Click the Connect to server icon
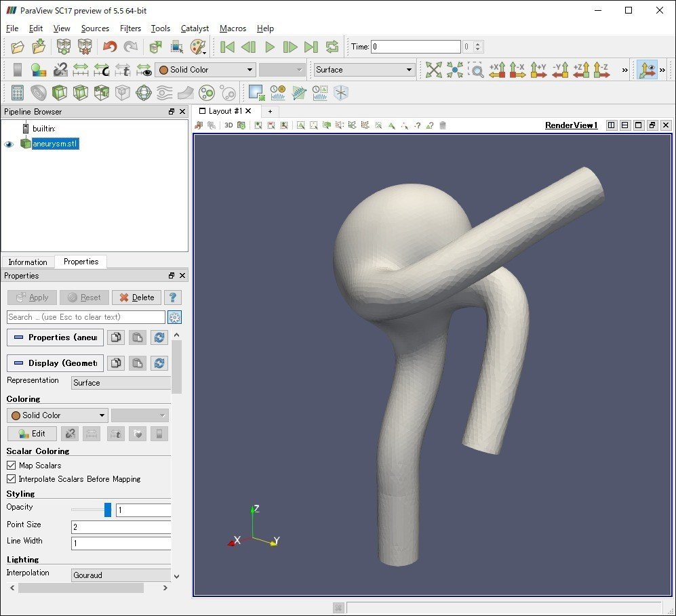The height and width of the screenshot is (616, 676). pyautogui.click(x=64, y=47)
